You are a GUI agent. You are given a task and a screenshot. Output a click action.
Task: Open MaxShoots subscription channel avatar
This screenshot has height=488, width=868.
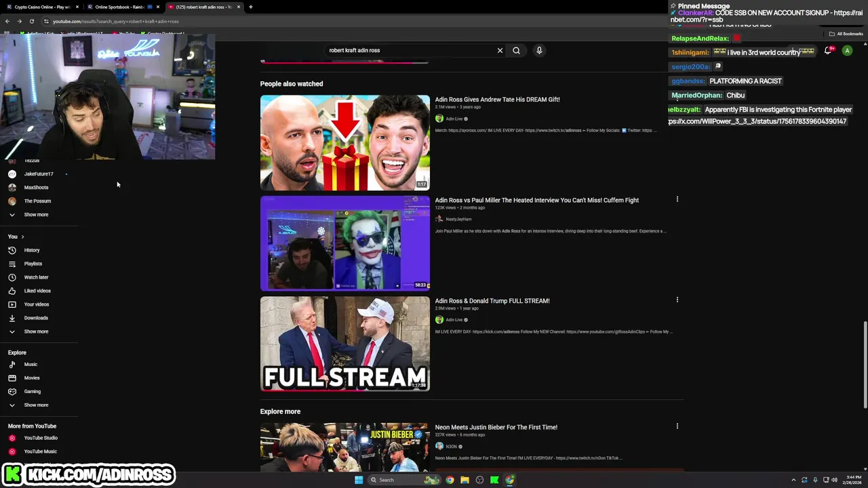pyautogui.click(x=12, y=187)
